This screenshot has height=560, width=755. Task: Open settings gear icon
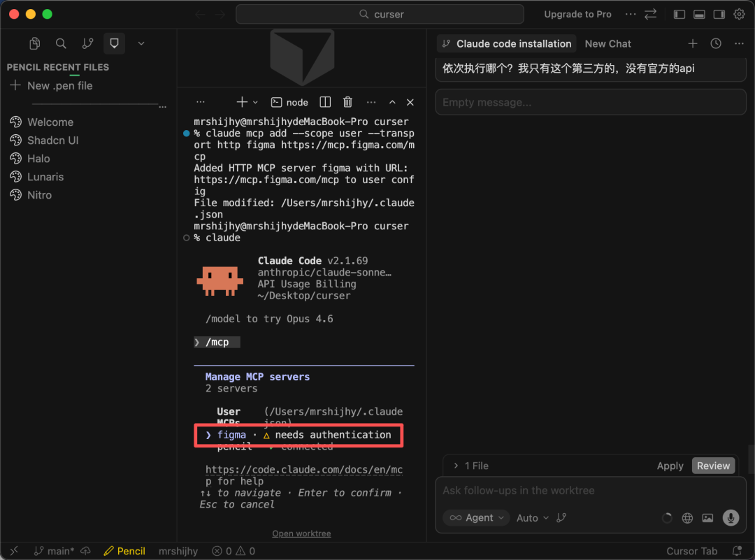click(739, 14)
